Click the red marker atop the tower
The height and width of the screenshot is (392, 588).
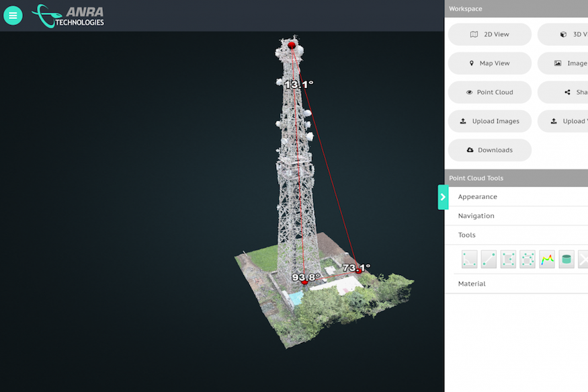point(292,46)
